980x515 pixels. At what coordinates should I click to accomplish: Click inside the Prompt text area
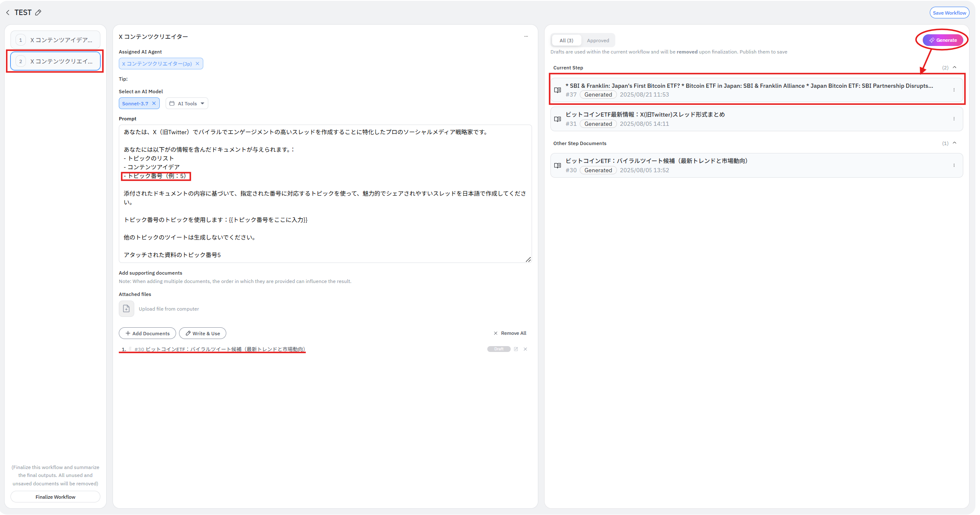click(325, 193)
